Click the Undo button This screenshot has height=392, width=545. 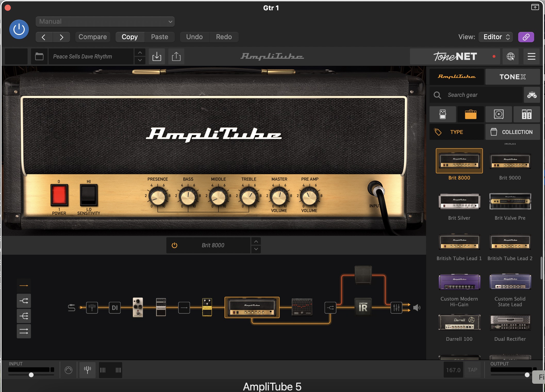click(194, 37)
